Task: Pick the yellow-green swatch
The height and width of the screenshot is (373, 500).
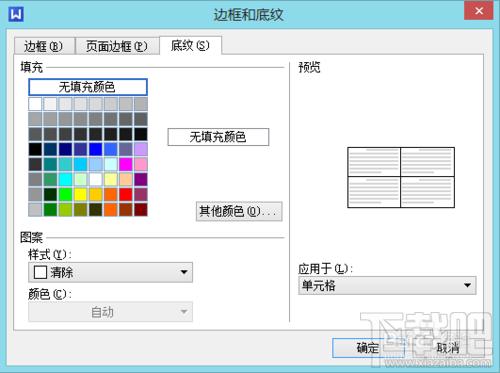Action: coord(65,210)
